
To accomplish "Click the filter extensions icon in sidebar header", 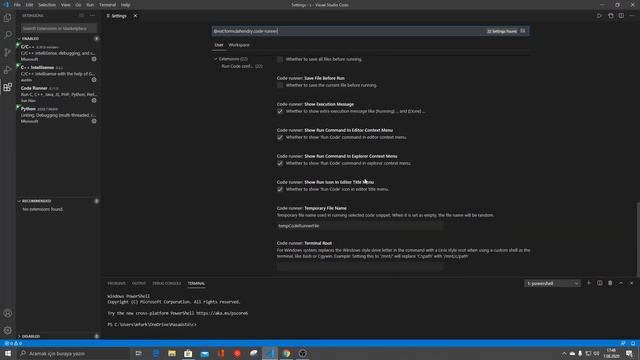I will (x=82, y=16).
